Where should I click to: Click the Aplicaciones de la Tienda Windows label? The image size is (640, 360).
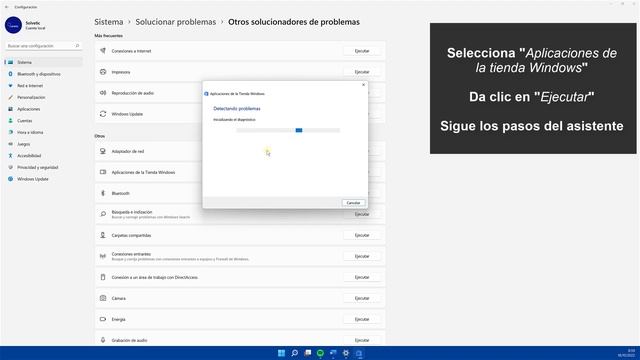143,172
